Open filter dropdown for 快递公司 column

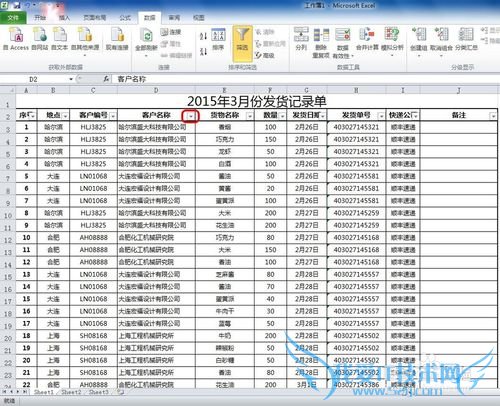tap(415, 116)
